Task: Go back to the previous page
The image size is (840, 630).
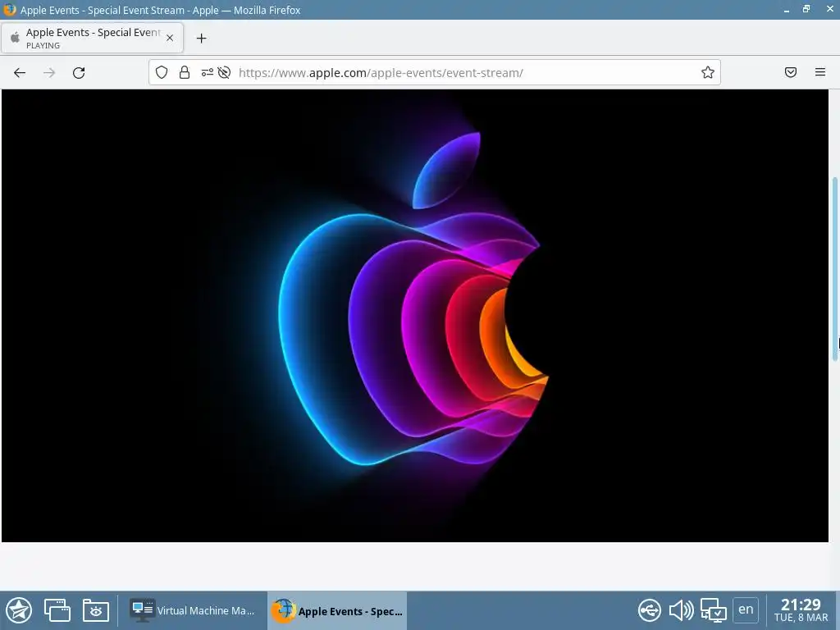Action: 20,73
